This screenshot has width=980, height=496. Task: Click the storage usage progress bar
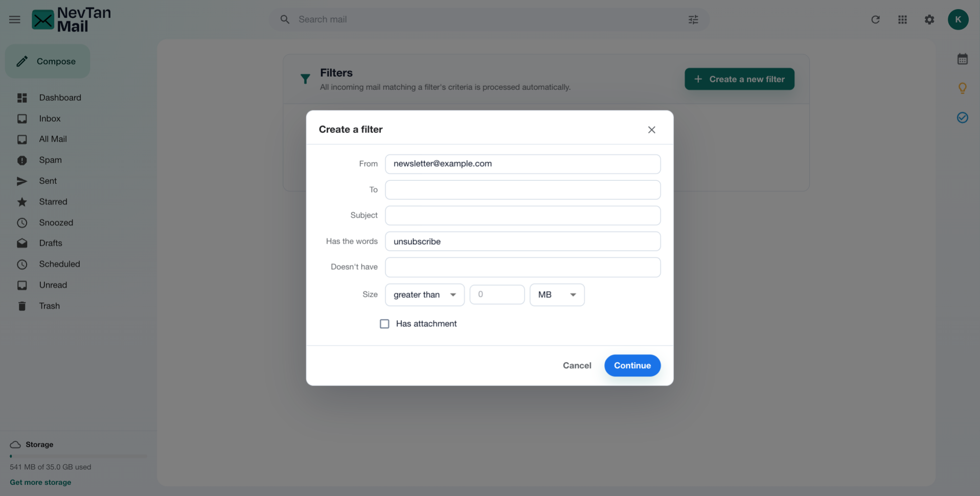(x=78, y=456)
